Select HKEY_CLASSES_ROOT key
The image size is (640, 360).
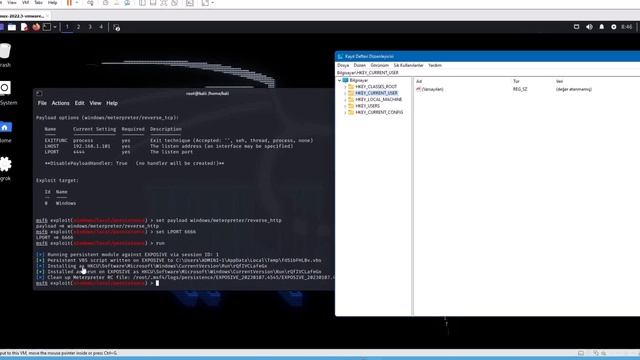point(376,87)
